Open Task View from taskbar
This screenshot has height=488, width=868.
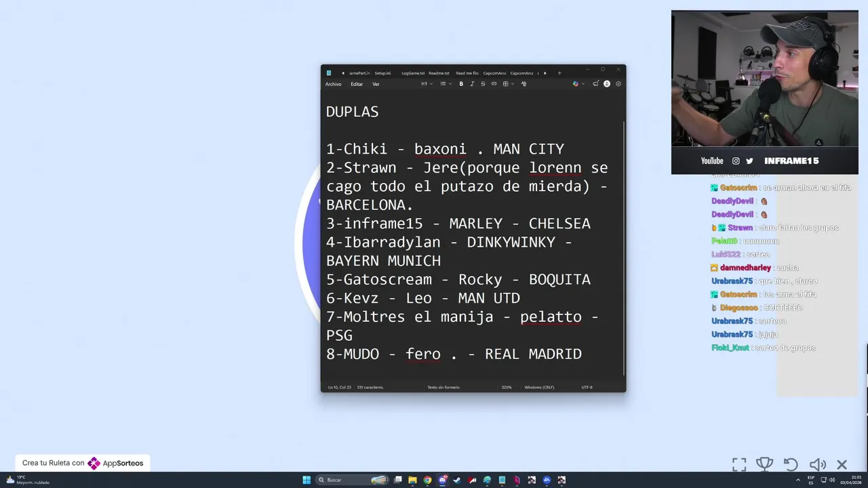pyautogui.click(x=398, y=480)
